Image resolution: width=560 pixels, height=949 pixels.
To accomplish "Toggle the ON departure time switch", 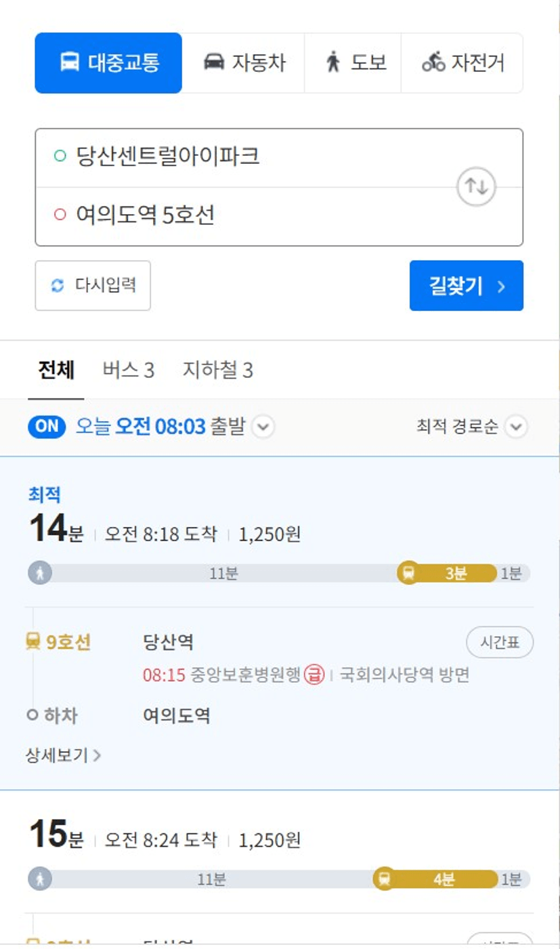I will click(47, 426).
